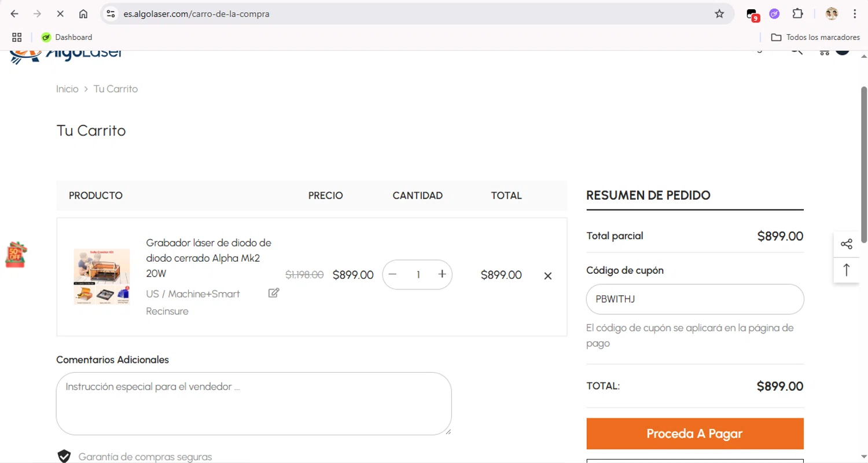
Task: Open the Chrome three-dot menu
Action: [x=855, y=14]
